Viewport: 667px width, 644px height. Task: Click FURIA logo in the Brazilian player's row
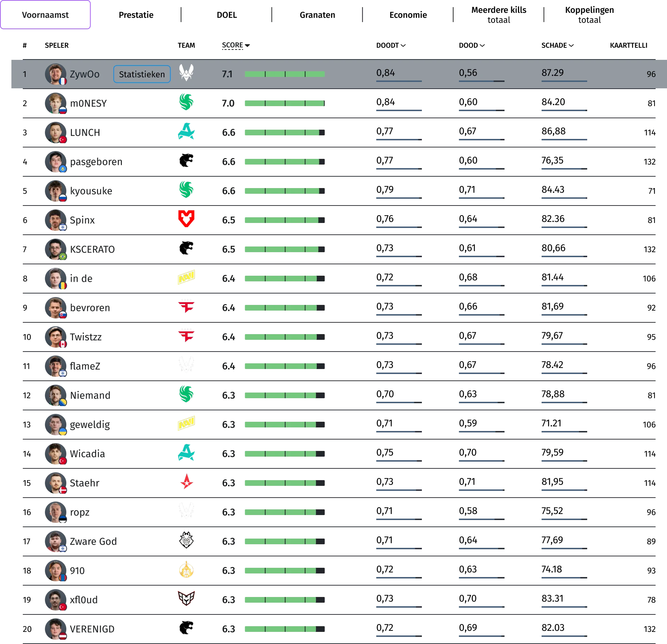tap(186, 248)
